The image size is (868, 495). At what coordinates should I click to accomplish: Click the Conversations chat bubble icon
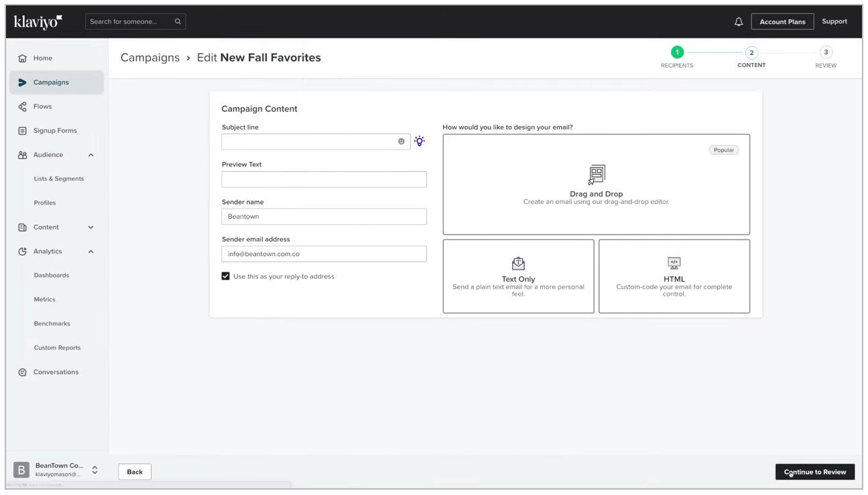22,372
